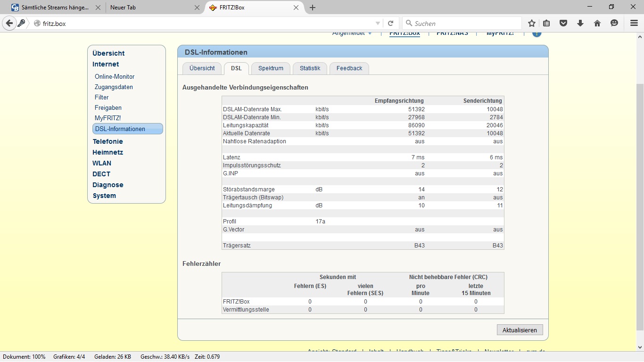Click the DSLAM-Datenrate Min. value 27968
644x362 pixels.
(x=416, y=117)
